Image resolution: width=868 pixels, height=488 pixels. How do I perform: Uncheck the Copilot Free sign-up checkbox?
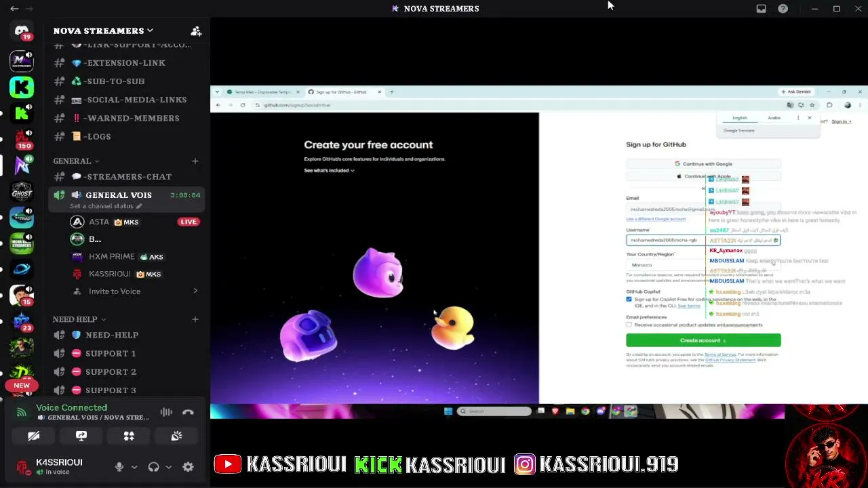tap(629, 299)
